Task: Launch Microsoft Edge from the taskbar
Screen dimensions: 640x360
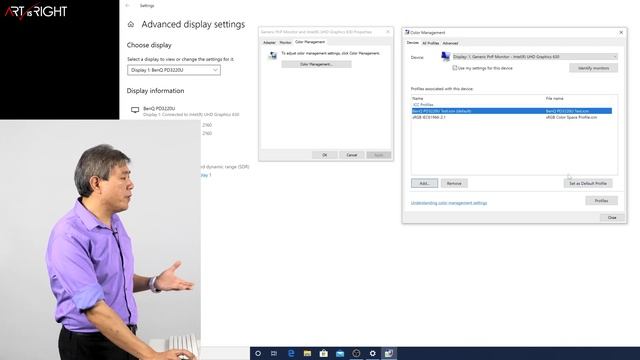Action: click(x=291, y=353)
